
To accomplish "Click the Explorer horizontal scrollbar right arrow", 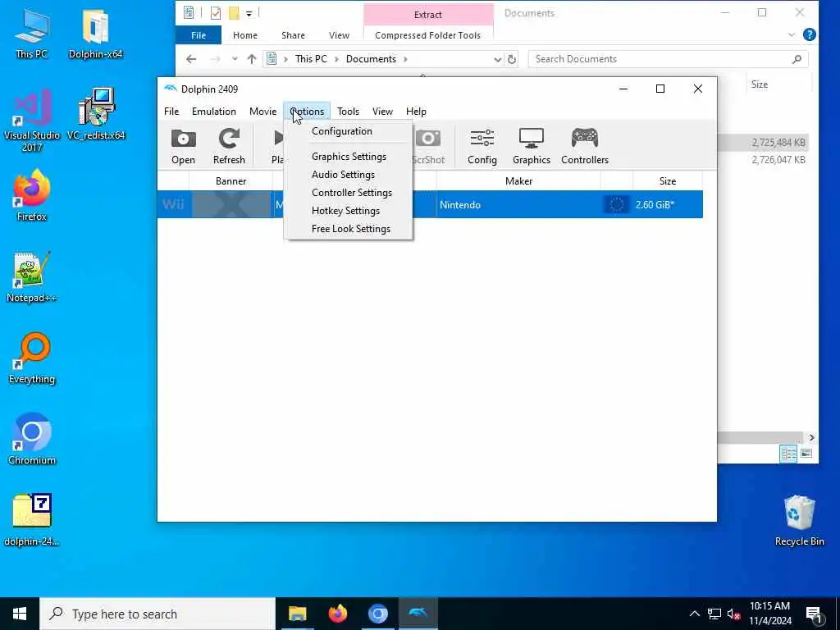I will tap(811, 438).
